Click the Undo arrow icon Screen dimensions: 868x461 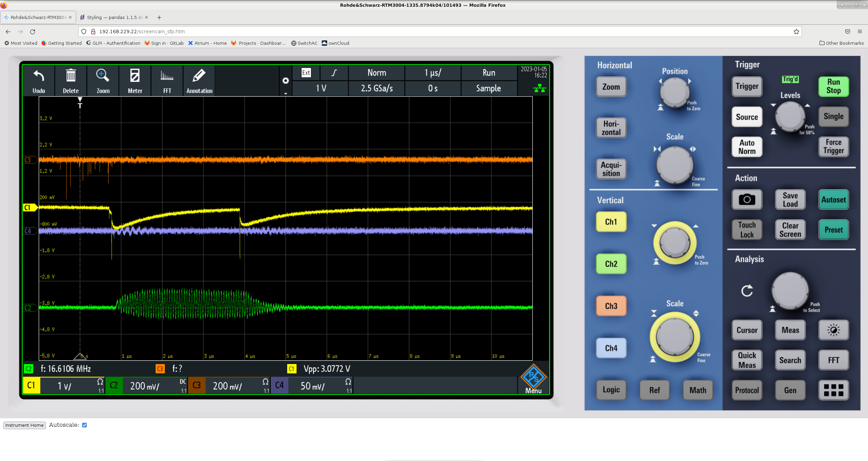39,76
